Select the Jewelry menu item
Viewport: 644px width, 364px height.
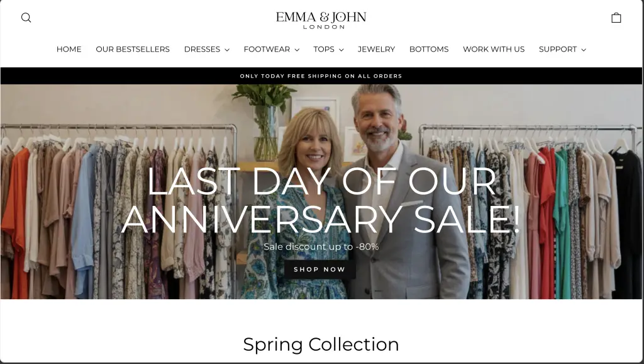376,49
